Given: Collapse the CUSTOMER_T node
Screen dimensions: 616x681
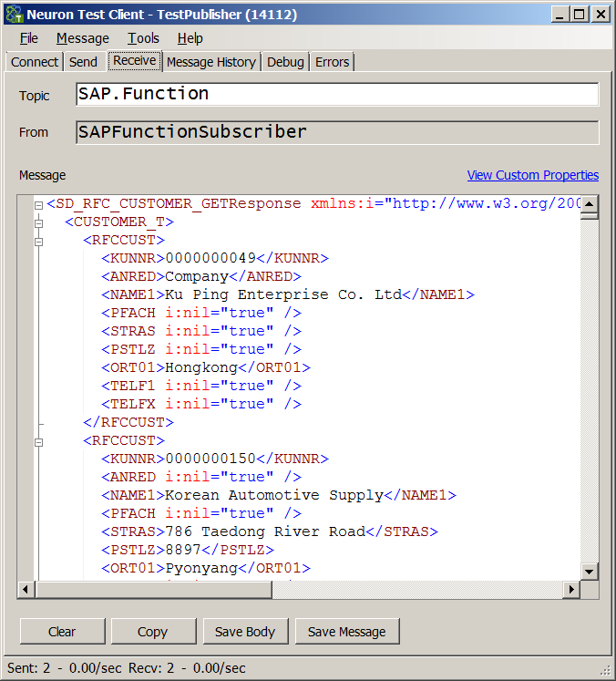Looking at the screenshot, I should (x=38, y=223).
